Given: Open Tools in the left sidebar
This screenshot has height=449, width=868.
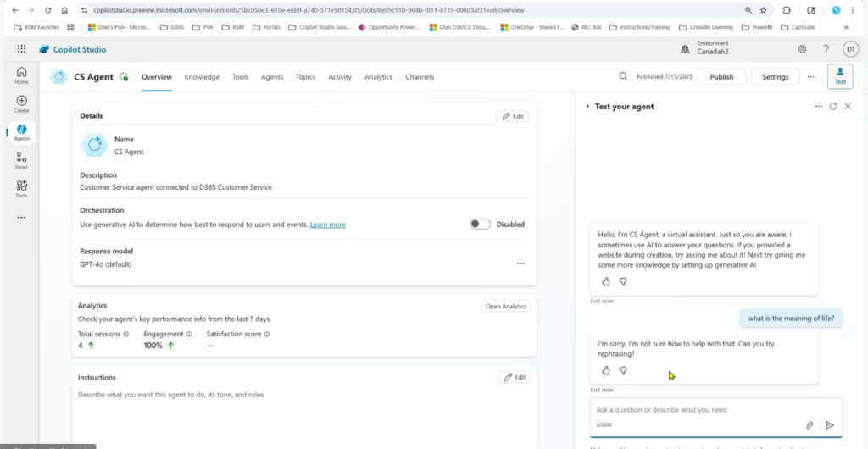Looking at the screenshot, I should (x=21, y=189).
